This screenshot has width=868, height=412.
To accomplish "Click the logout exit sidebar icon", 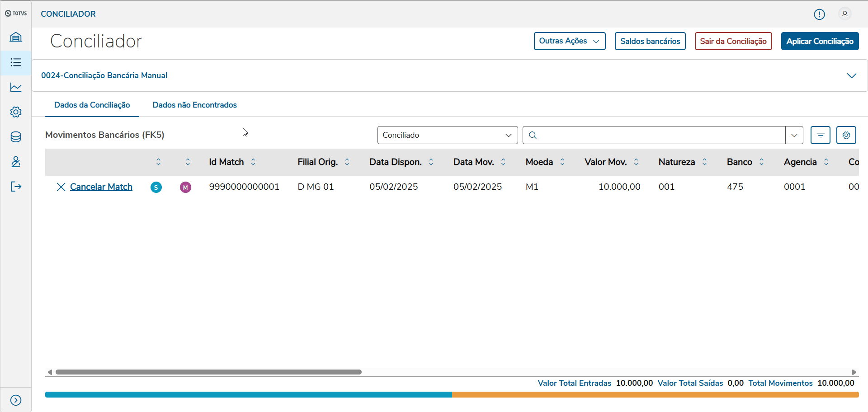I will [x=16, y=187].
